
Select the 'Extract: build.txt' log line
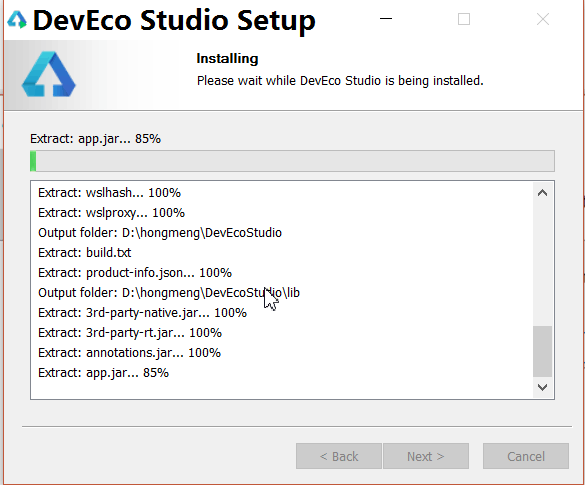pyautogui.click(x=85, y=253)
